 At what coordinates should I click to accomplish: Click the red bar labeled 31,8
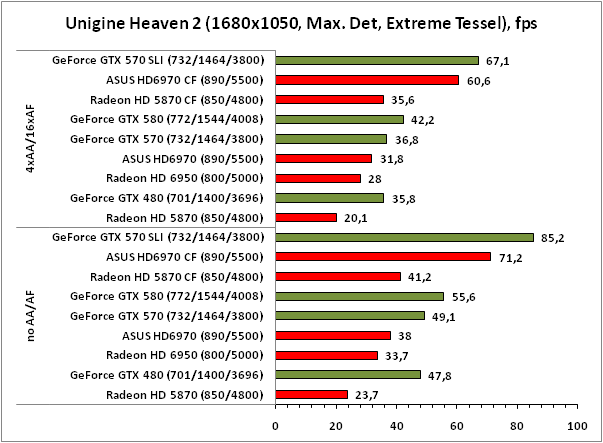[x=323, y=158]
